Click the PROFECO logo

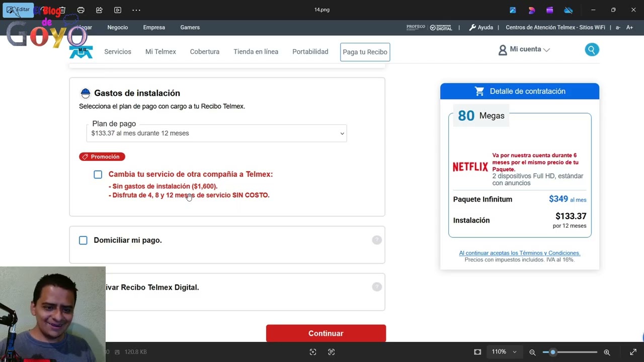pos(416,27)
